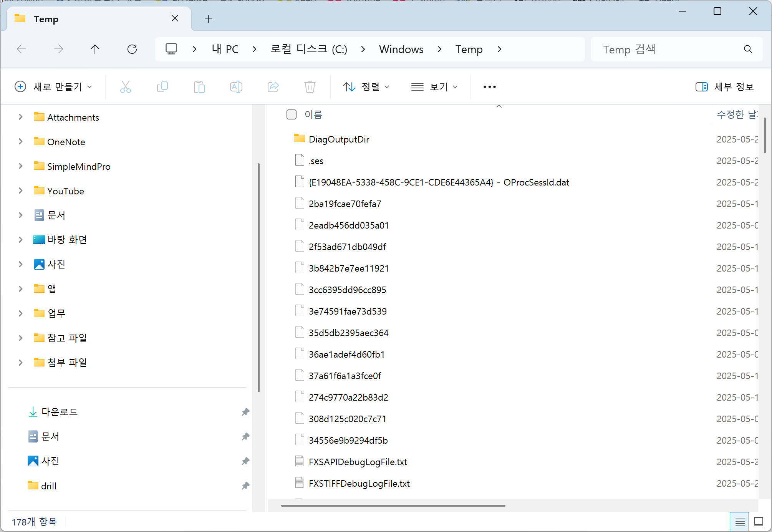The image size is (772, 532).
Task: Select the 업무 folder in tree
Action: (56, 313)
